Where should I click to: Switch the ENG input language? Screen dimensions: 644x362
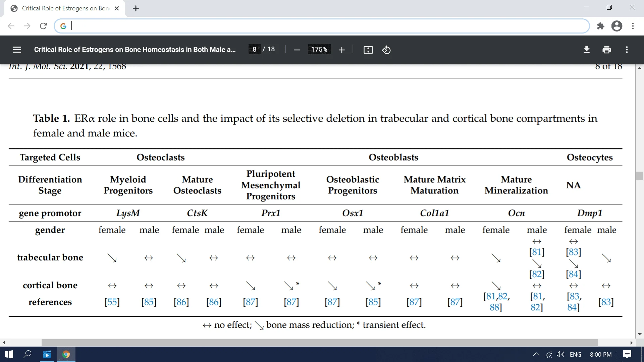(575, 354)
